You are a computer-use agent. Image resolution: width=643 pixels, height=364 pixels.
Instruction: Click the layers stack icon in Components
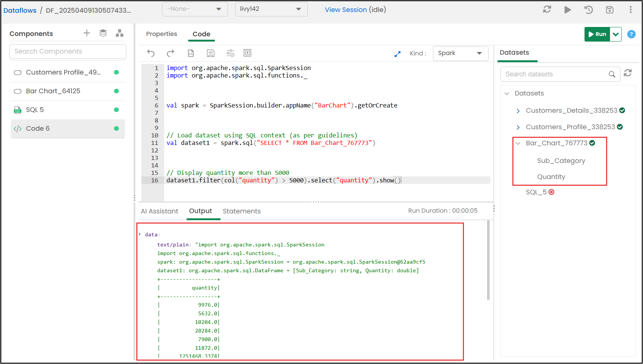coord(103,33)
